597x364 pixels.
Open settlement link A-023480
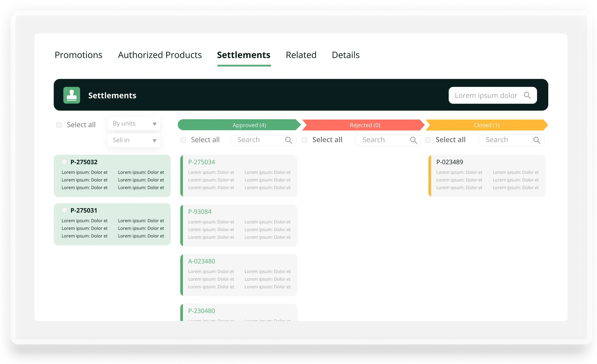point(201,261)
